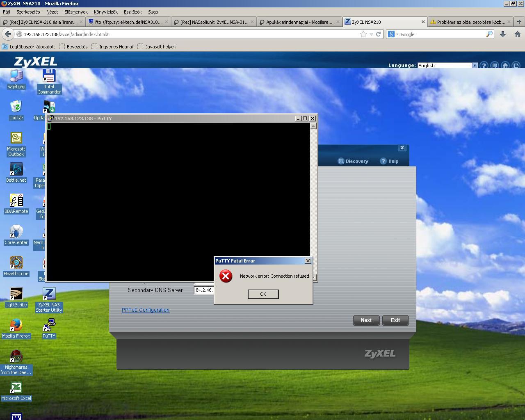Open Nightmares from the Deep shortcut
525x420 pixels.
(x=16, y=362)
